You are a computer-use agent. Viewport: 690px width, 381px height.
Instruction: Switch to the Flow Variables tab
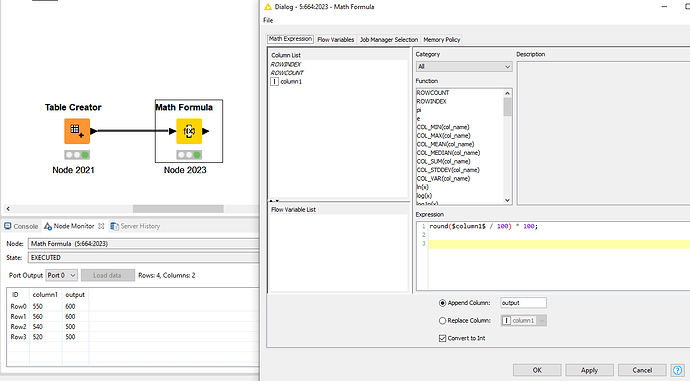(x=335, y=40)
